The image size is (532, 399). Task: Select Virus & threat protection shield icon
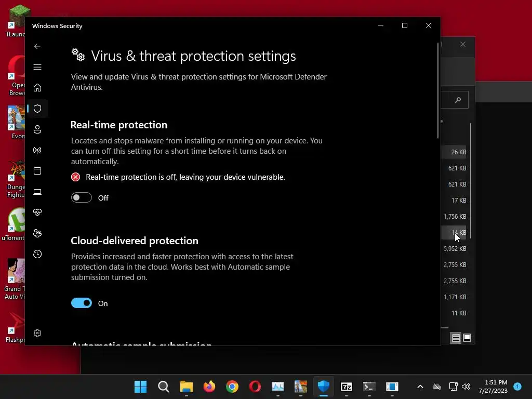37,109
